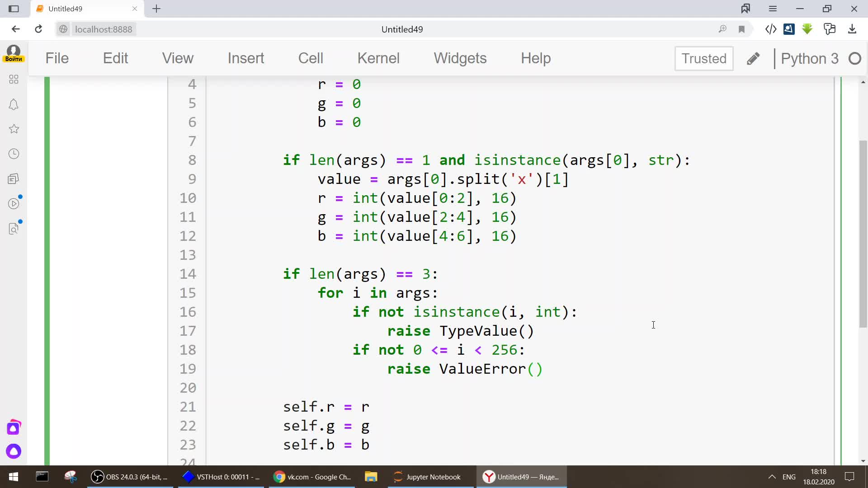Click on 'raise TypeValue()' code line
The height and width of the screenshot is (488, 868).
(461, 331)
